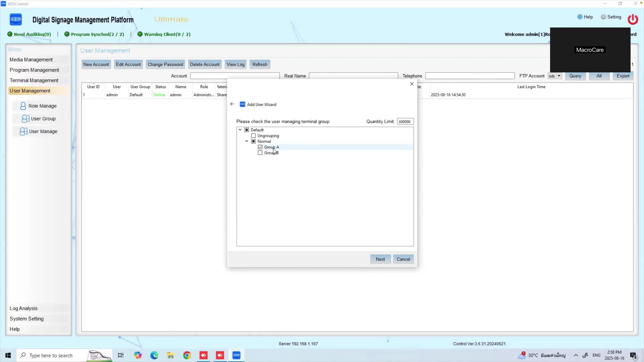Focus the Telephone search field
This screenshot has height=362, width=644.
[470, 76]
